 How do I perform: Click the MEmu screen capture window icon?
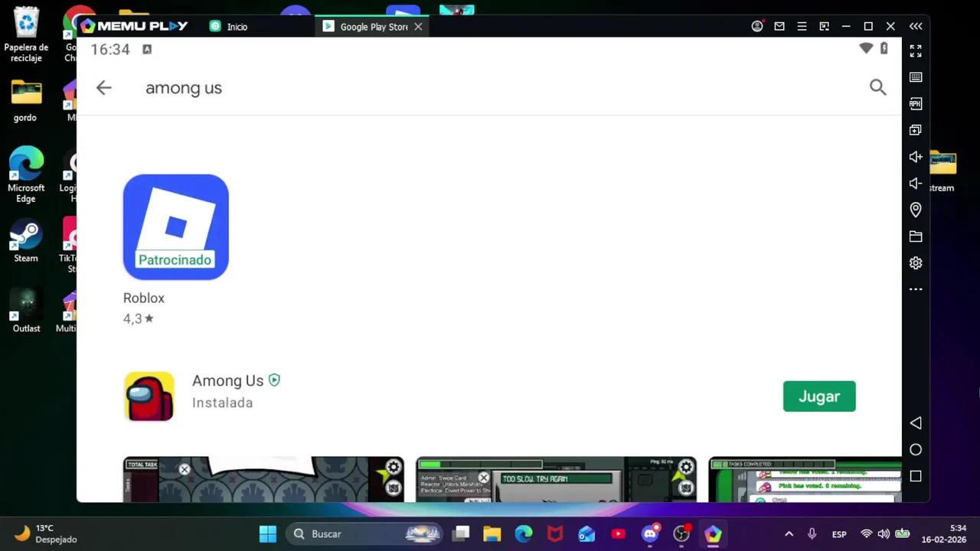click(x=824, y=26)
